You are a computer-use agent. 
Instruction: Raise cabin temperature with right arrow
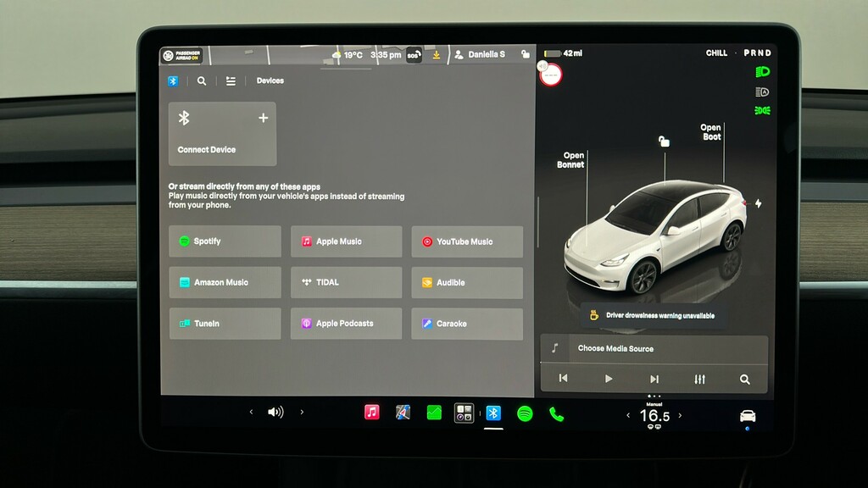681,415
